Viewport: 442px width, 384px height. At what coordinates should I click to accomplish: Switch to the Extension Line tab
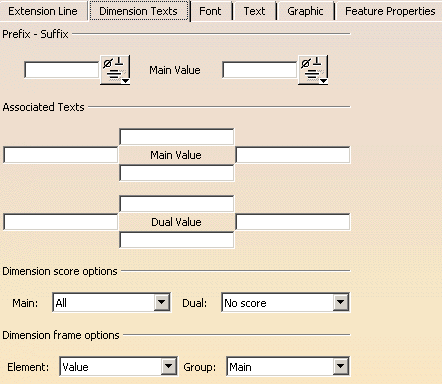43,11
